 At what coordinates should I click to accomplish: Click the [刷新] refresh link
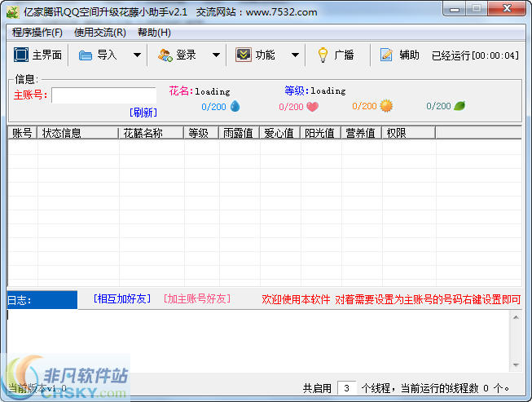pos(143,113)
